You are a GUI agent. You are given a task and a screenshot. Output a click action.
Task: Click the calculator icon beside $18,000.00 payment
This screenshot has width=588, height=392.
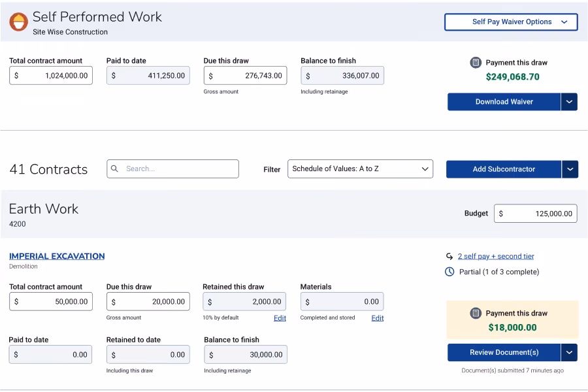(476, 313)
